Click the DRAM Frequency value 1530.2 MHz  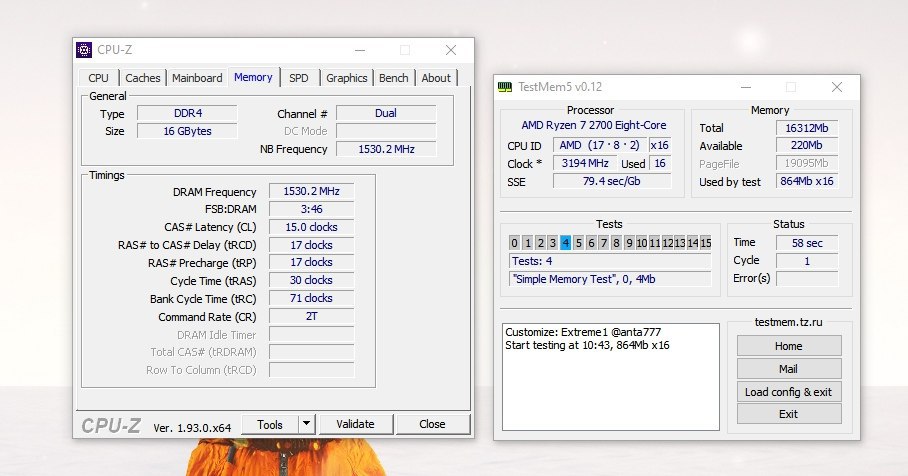[312, 191]
